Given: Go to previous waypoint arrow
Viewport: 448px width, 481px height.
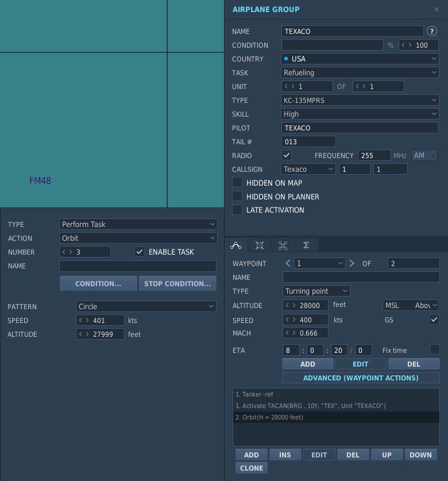Looking at the screenshot, I should coord(288,263).
